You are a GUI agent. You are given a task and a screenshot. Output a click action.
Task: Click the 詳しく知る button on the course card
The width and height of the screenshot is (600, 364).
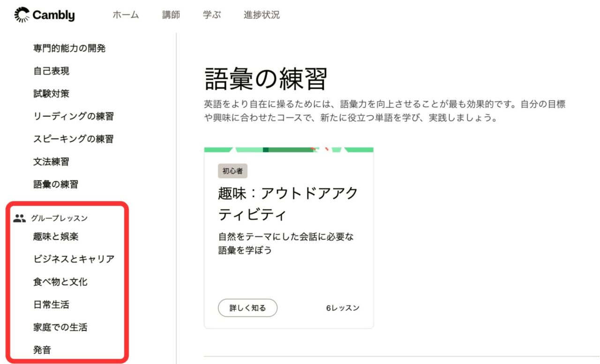[247, 308]
